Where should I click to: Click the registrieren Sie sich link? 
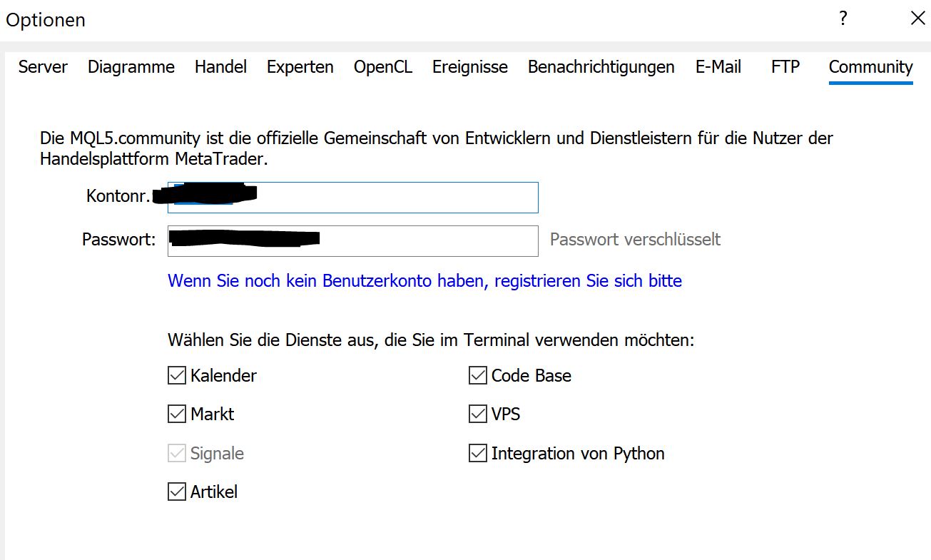(x=424, y=281)
